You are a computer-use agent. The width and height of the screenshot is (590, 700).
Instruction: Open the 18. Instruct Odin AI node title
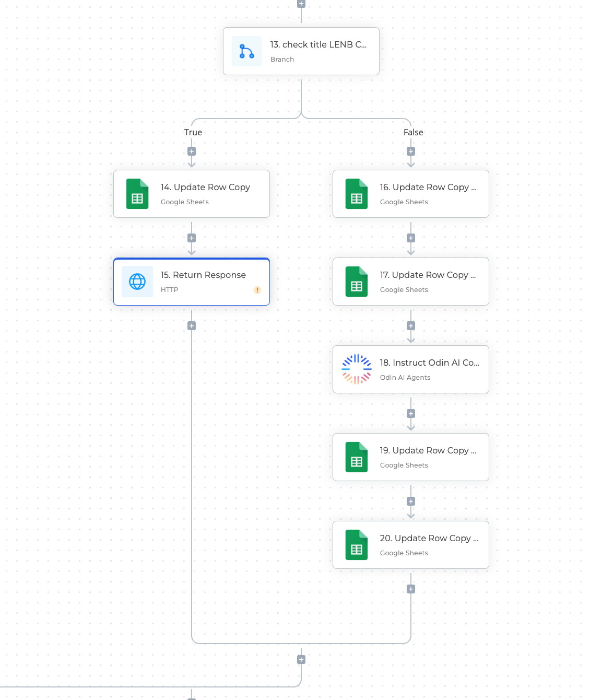[429, 363]
